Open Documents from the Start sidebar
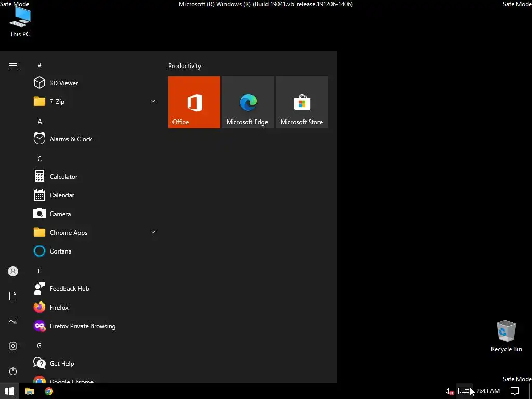 pos(13,296)
